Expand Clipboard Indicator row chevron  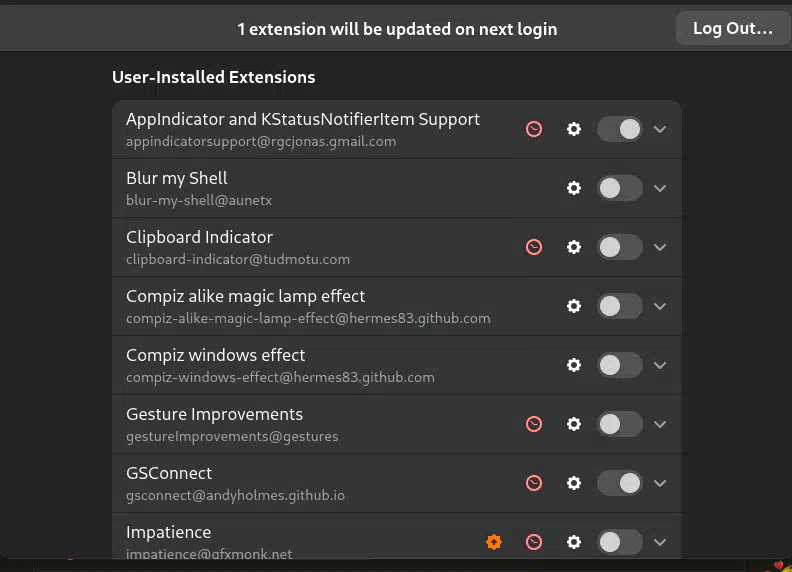[x=660, y=247]
